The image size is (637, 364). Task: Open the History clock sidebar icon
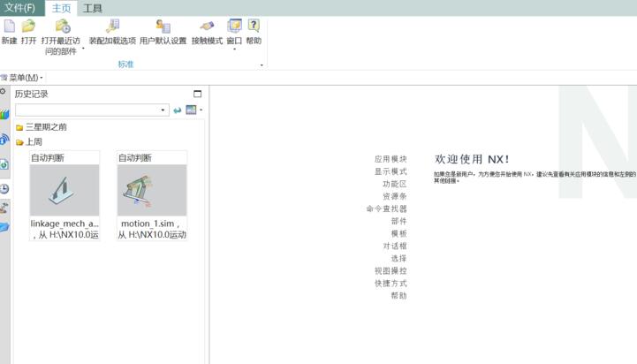click(x=4, y=188)
